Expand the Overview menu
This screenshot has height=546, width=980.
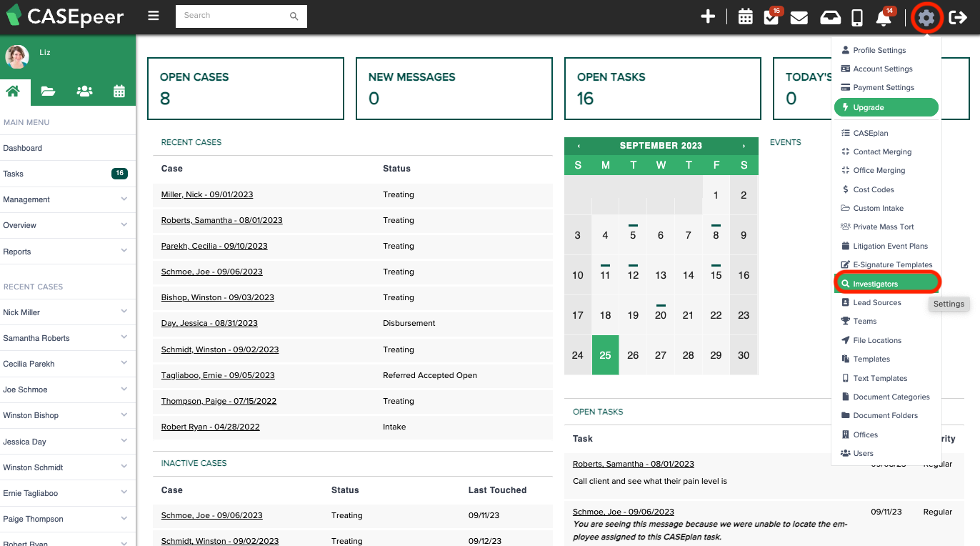pos(68,225)
